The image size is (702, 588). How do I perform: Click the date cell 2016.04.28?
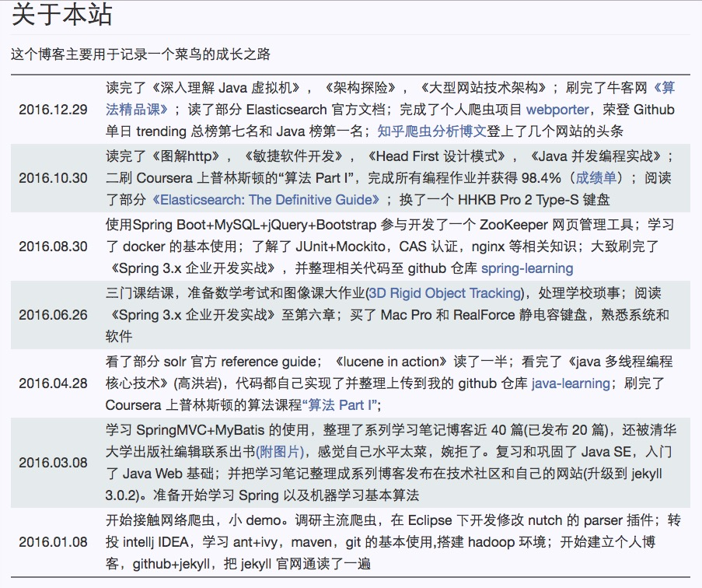(x=53, y=383)
